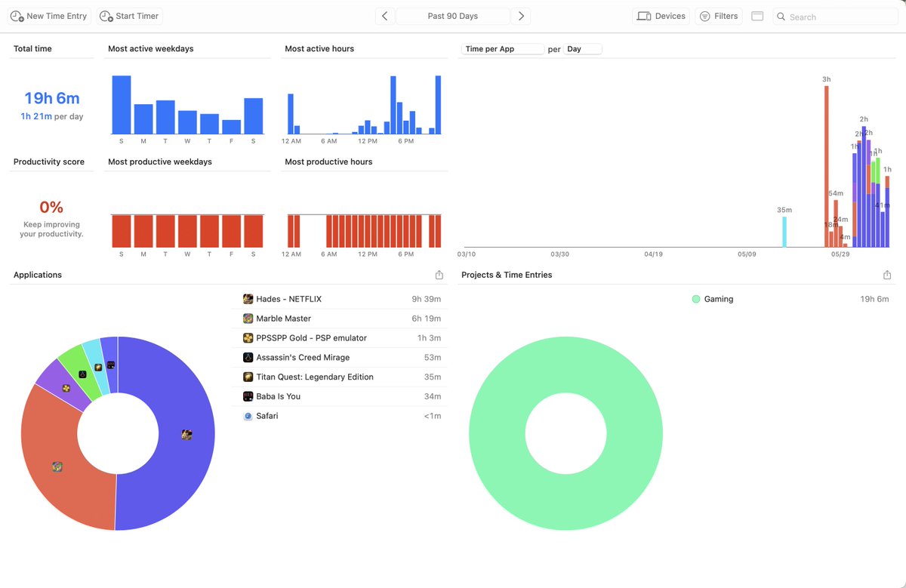
Task: Select the Hades - NETFLIX app row
Action: click(341, 299)
